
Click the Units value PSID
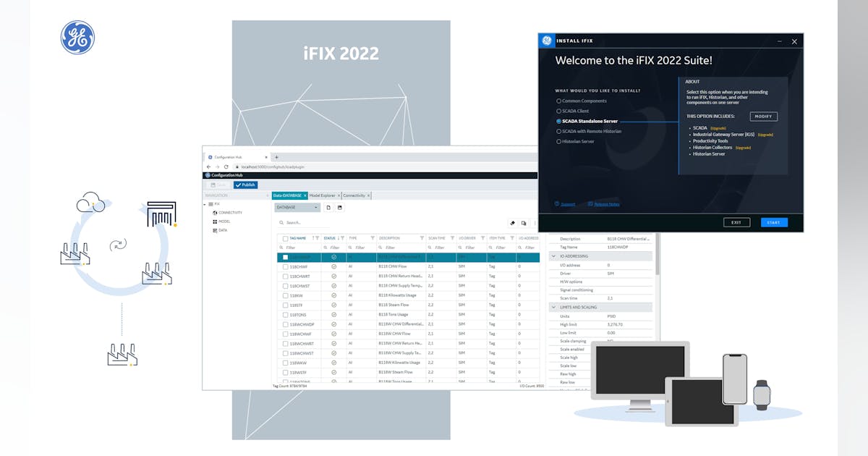click(612, 316)
